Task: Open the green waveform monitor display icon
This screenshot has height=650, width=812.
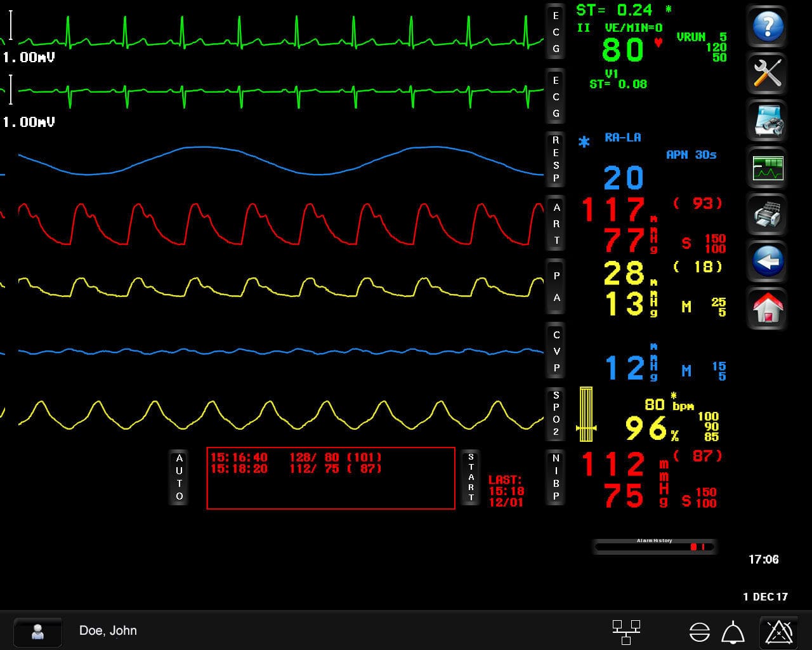Action: 767,168
